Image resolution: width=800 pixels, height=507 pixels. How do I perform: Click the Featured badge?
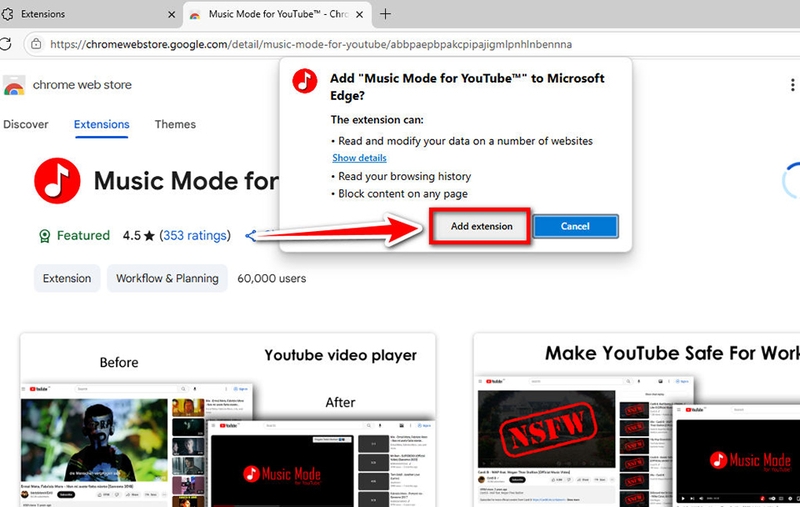(74, 236)
